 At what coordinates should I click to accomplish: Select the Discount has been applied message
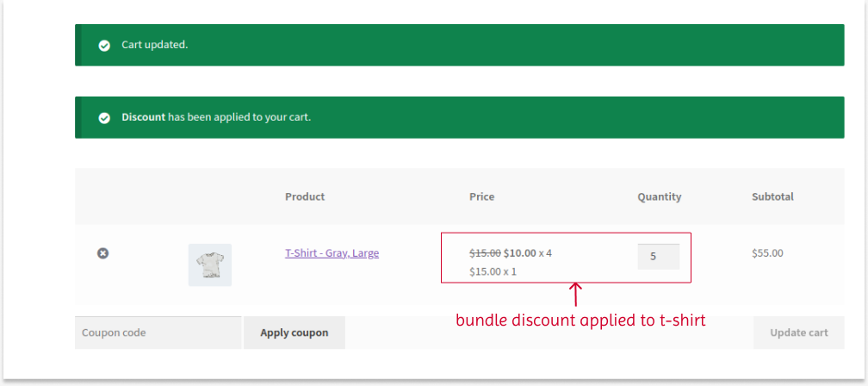216,117
